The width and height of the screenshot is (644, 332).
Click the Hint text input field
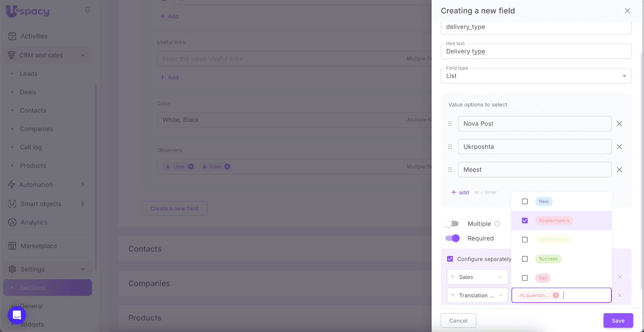536,51
